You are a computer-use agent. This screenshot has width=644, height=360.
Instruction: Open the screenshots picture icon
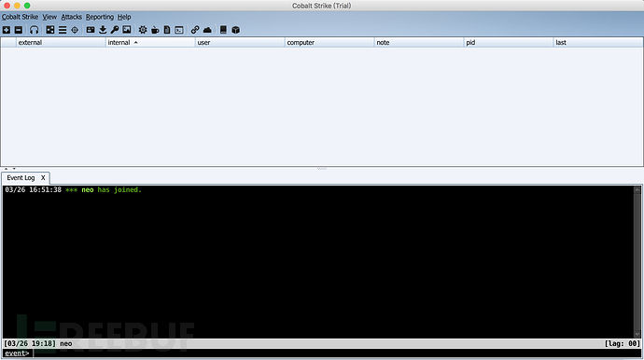click(x=127, y=30)
